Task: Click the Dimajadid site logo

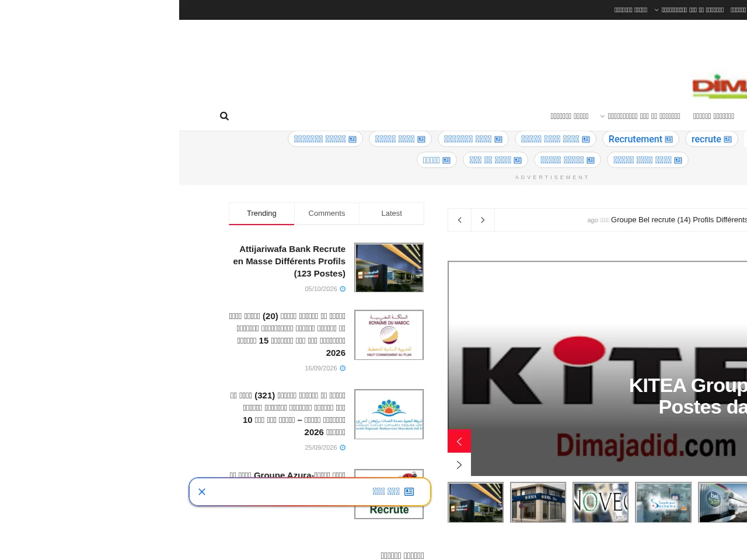Action: pyautogui.click(x=720, y=86)
